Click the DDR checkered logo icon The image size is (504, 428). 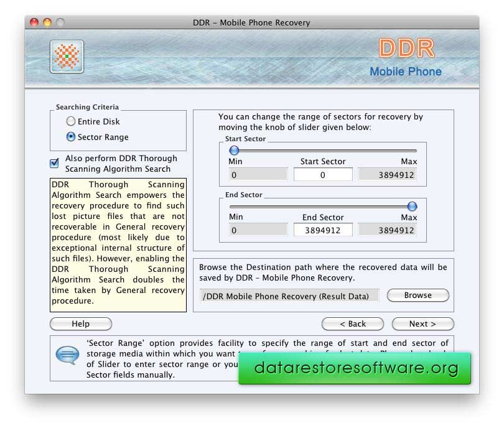pos(67,57)
